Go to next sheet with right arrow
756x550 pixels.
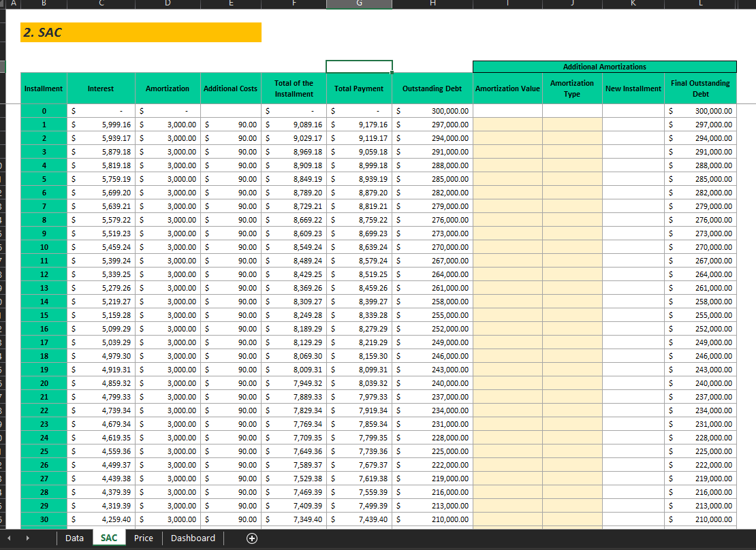coord(27,538)
